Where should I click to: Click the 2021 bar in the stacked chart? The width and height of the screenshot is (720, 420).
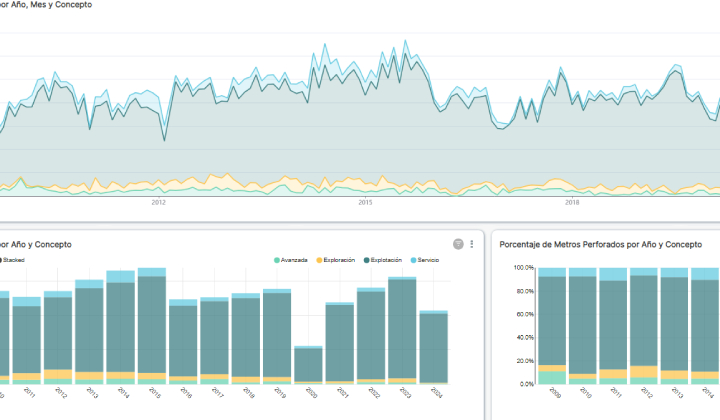pos(340,343)
